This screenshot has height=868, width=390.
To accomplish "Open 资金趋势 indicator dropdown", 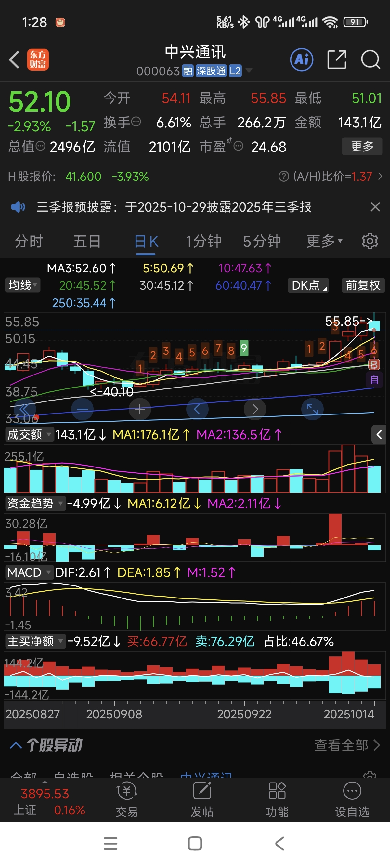I will [x=35, y=504].
